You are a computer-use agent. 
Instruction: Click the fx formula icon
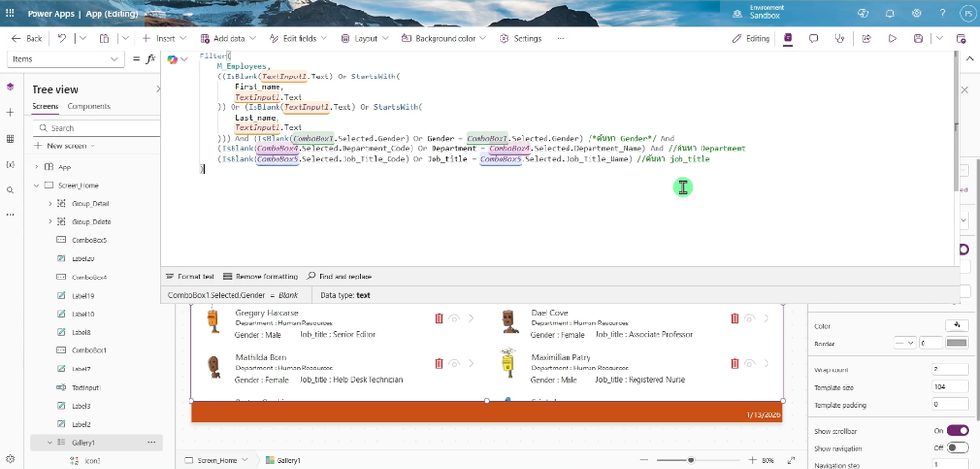click(150, 59)
